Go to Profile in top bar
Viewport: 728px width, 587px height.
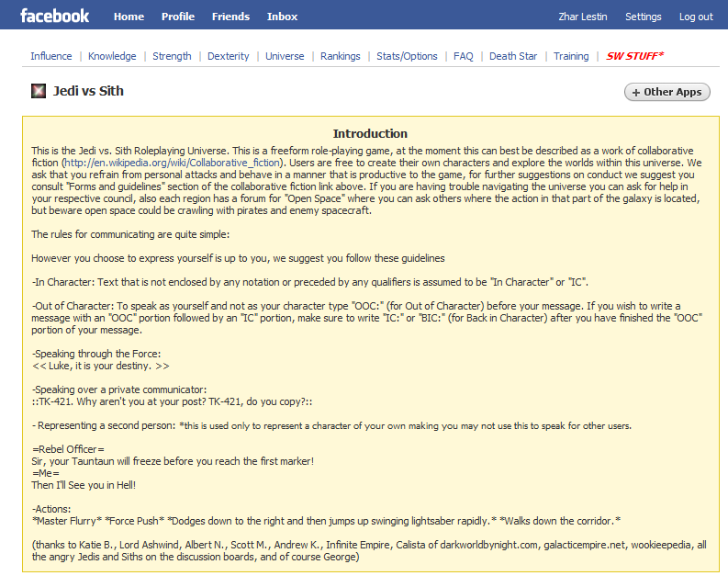pyautogui.click(x=178, y=17)
